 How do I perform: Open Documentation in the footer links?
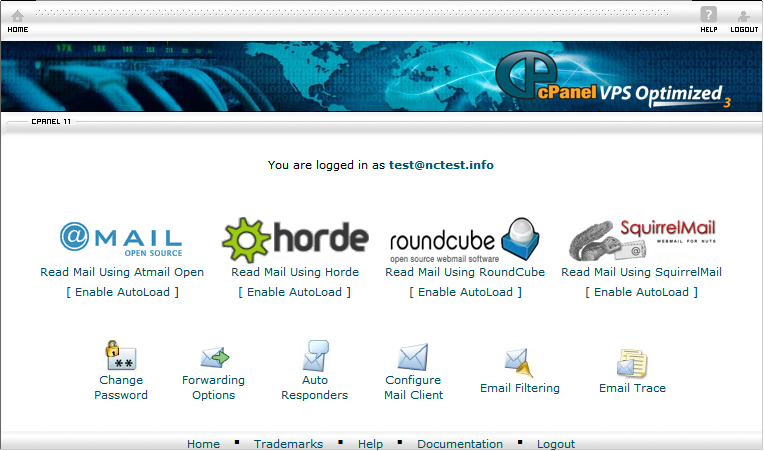tap(460, 444)
